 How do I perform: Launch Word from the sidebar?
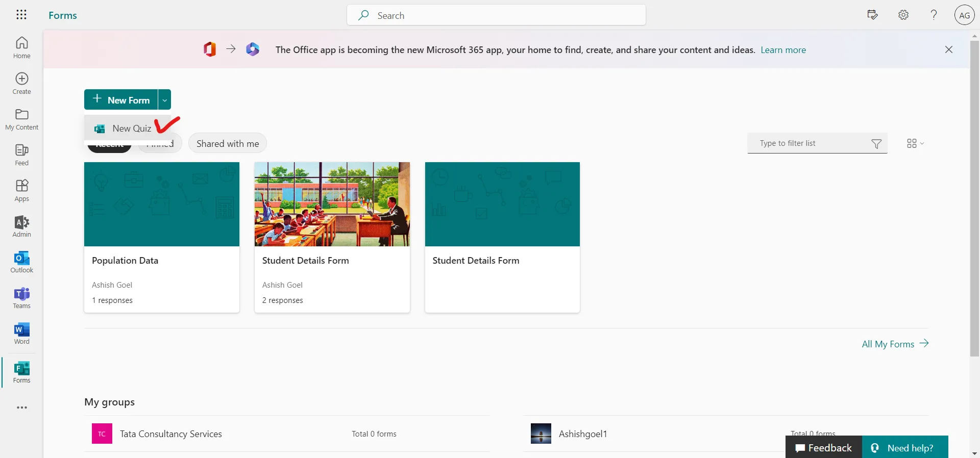(21, 334)
